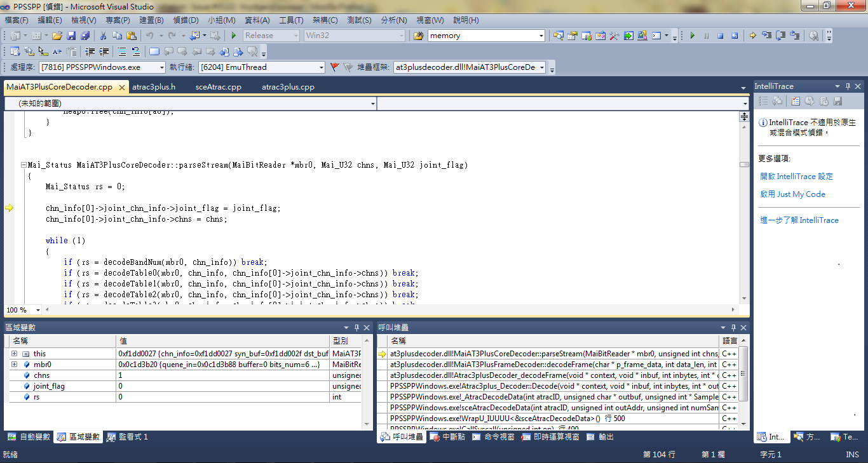Viewport: 868px width, 463px height.
Task: Switch to the 命令視窗 tab
Action: tap(493, 437)
